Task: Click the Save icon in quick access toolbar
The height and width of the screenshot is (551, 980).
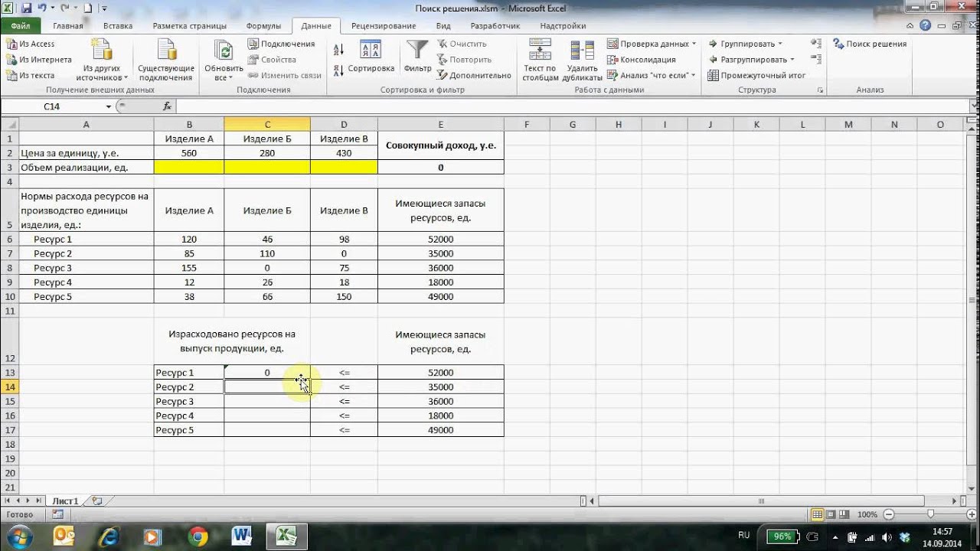Action: coord(25,8)
